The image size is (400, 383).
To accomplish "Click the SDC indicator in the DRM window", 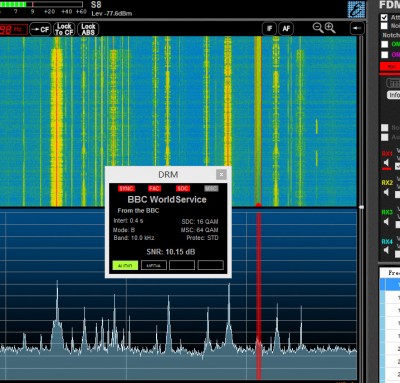I will pyautogui.click(x=183, y=189).
